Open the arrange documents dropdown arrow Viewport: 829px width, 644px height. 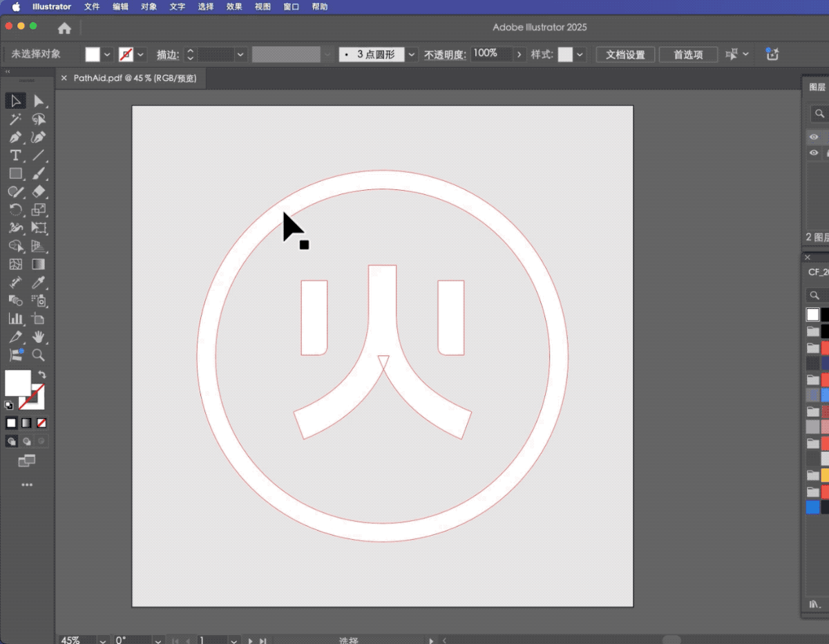[745, 54]
